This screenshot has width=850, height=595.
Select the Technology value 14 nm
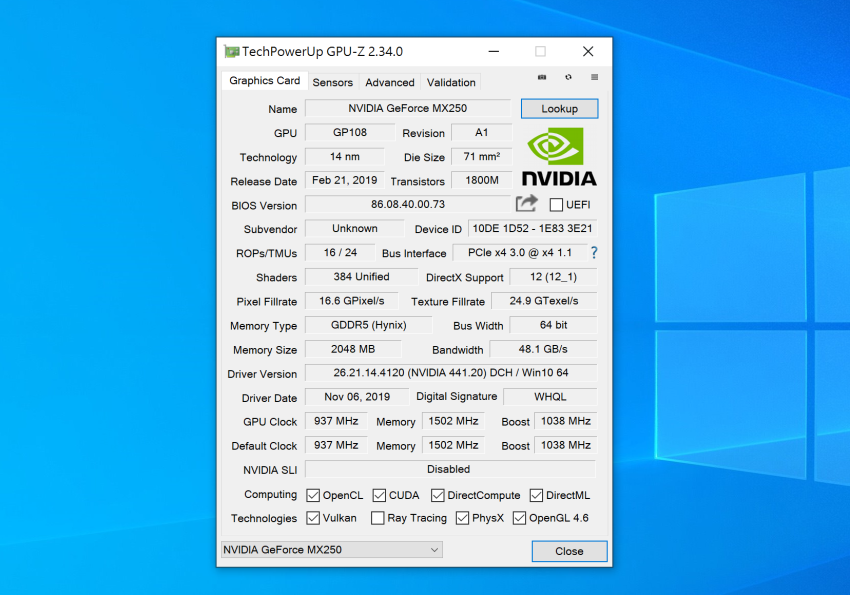point(345,157)
